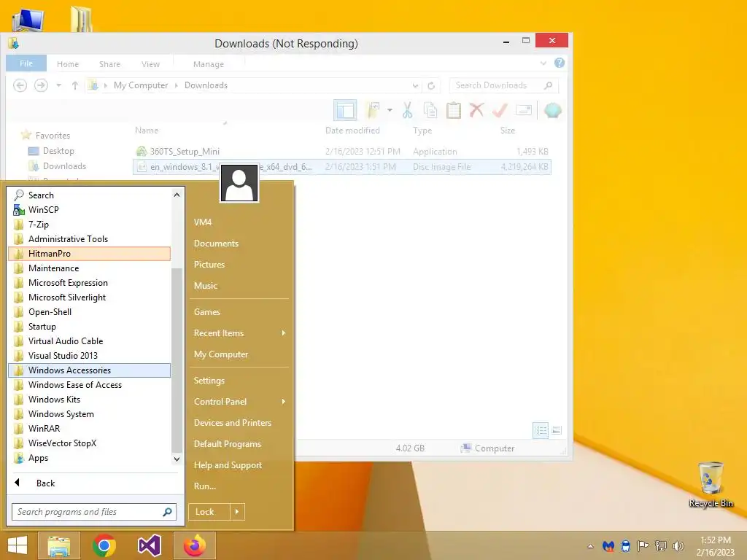Click the shell globe icon in toolbar
This screenshot has height=560, width=747.
click(x=553, y=111)
